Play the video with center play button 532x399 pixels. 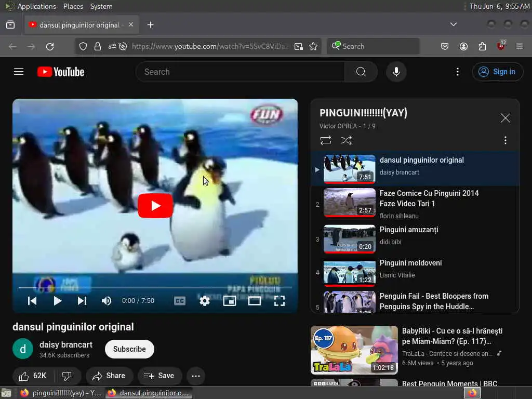155,206
